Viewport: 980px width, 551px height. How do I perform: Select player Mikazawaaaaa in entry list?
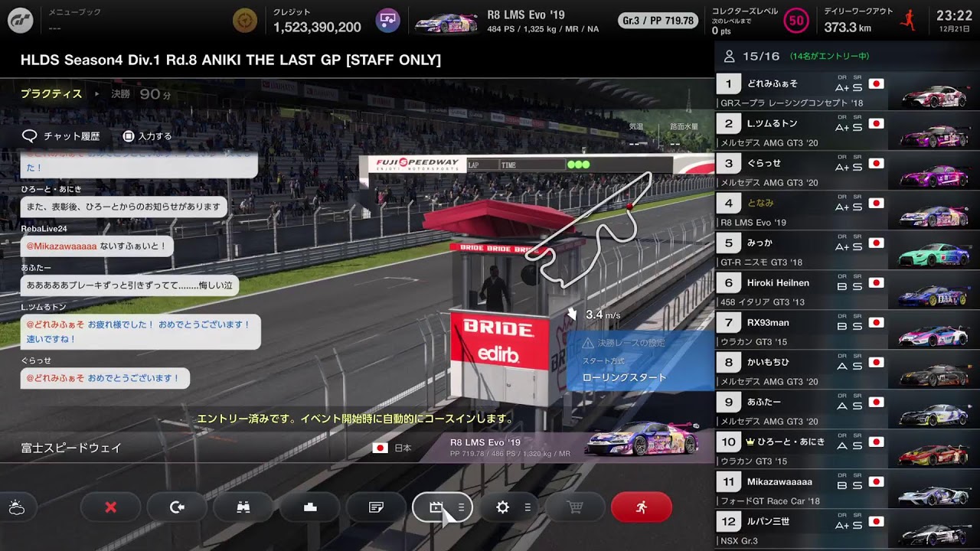(x=848, y=489)
